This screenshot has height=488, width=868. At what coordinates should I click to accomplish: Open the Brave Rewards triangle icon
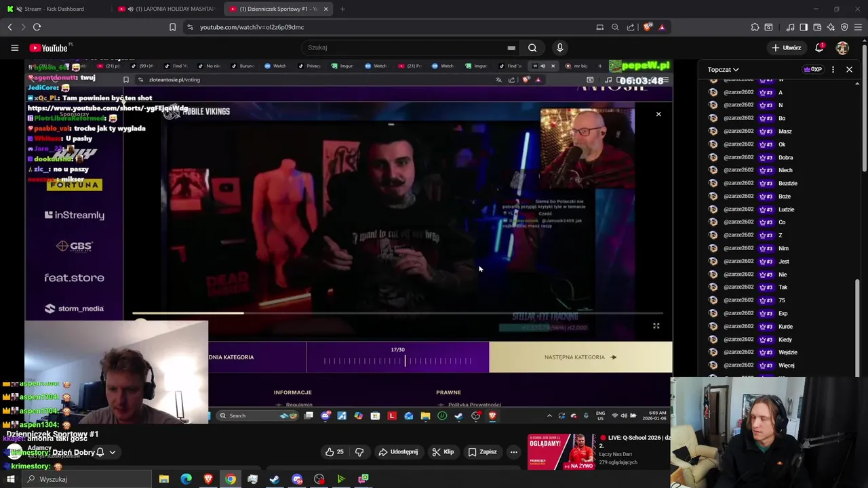coord(662,27)
